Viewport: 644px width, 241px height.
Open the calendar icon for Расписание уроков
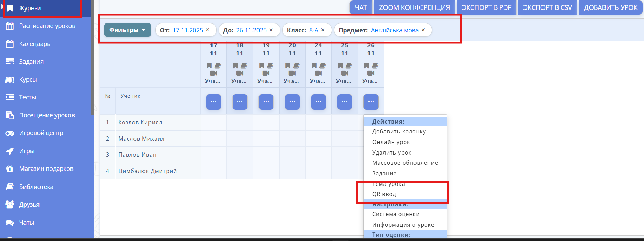click(10, 26)
